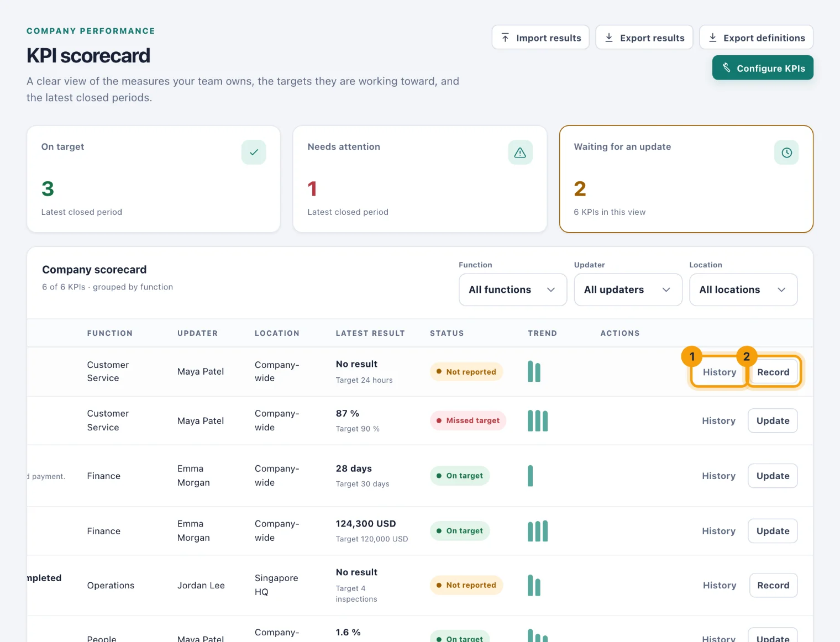The width and height of the screenshot is (840, 642).
Task: Click the warning triangle icon on Needs attention
Action: (x=520, y=152)
